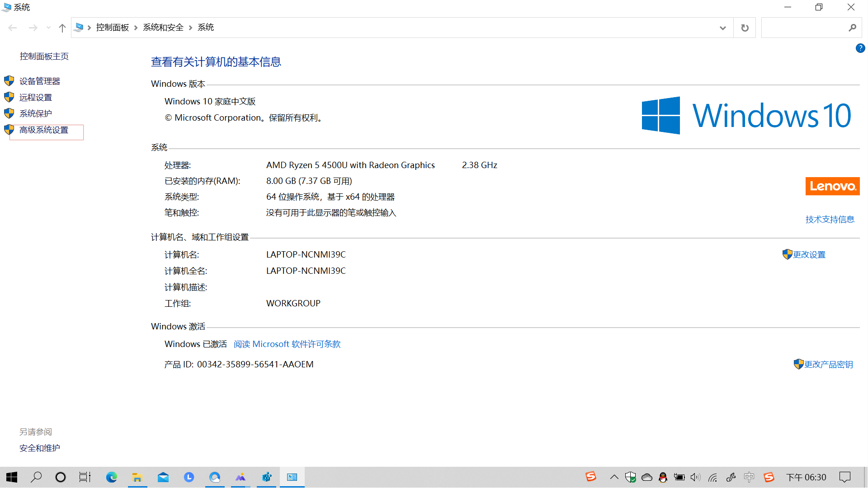Viewport: 868px width, 488px height.
Task: Open notification action center icon
Action: [x=844, y=477]
